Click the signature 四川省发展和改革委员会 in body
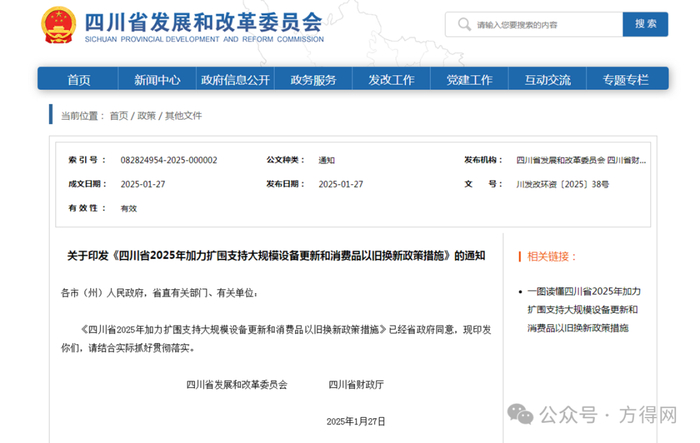This screenshot has height=443, width=700. (237, 384)
